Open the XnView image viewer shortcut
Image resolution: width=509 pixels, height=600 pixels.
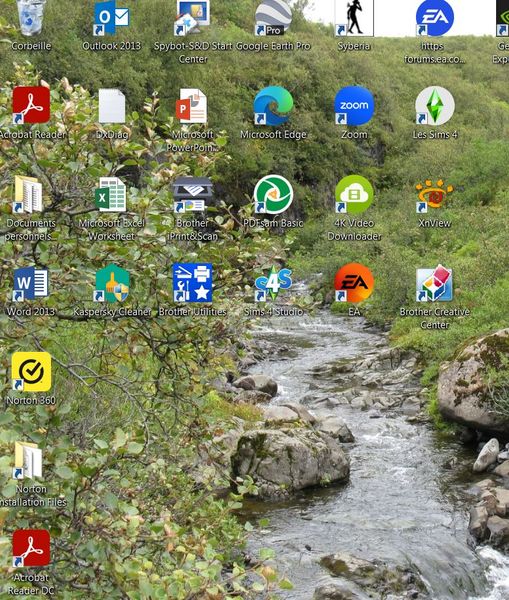(x=434, y=194)
